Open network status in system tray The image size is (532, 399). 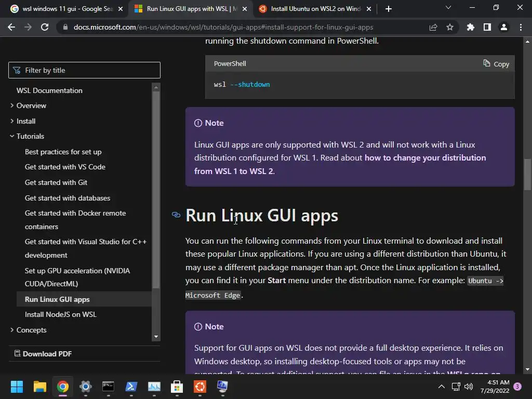[x=456, y=387]
